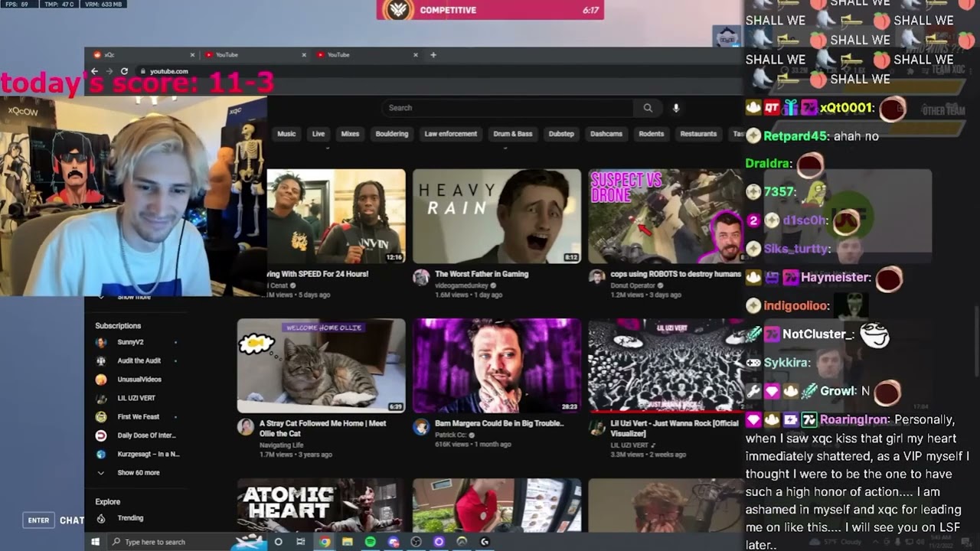The height and width of the screenshot is (551, 980).
Task: Open First We Feast subscription
Action: coord(138,417)
